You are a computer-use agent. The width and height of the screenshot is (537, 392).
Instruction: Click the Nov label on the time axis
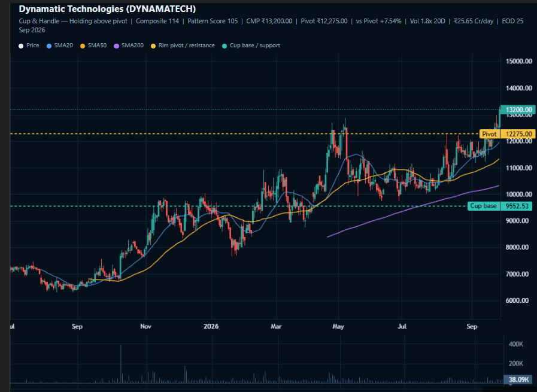(x=146, y=327)
